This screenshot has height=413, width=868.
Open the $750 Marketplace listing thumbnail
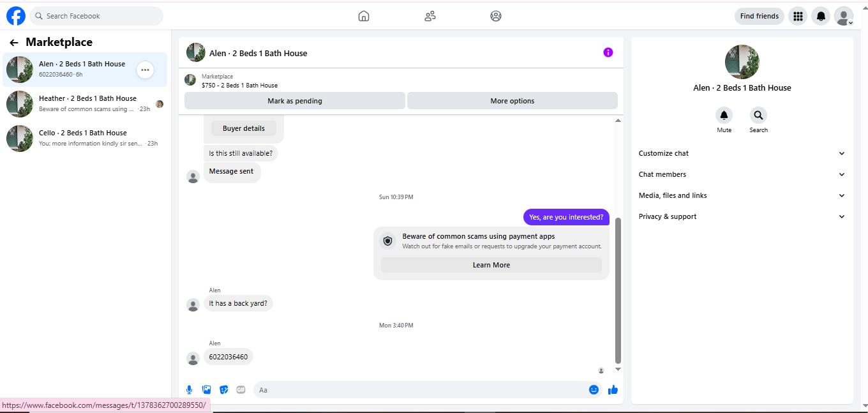pos(190,80)
